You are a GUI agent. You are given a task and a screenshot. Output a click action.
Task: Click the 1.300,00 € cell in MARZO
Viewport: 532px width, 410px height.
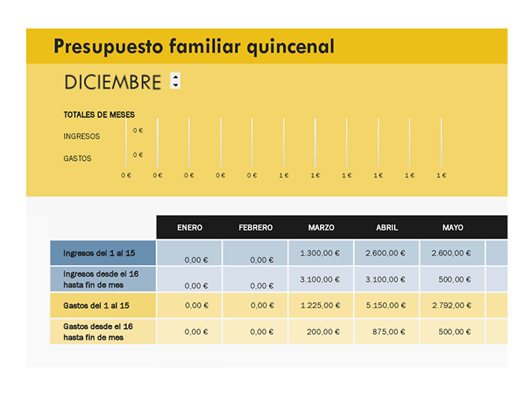pos(321,253)
